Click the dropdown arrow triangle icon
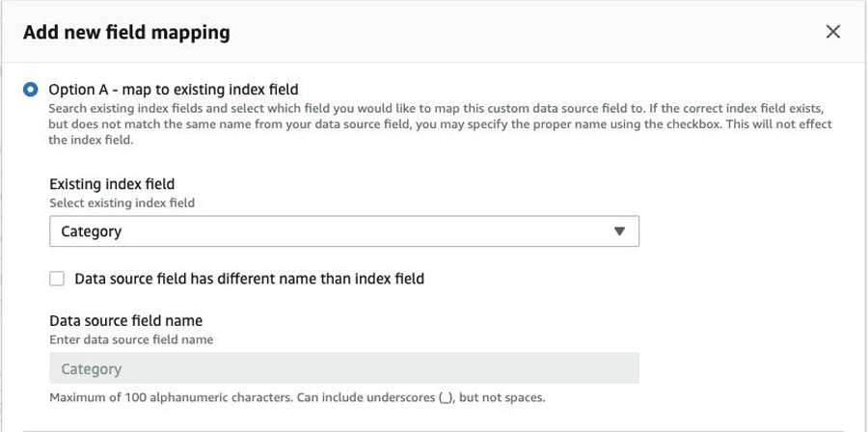Viewport: 868px width, 432px height. pos(620,231)
